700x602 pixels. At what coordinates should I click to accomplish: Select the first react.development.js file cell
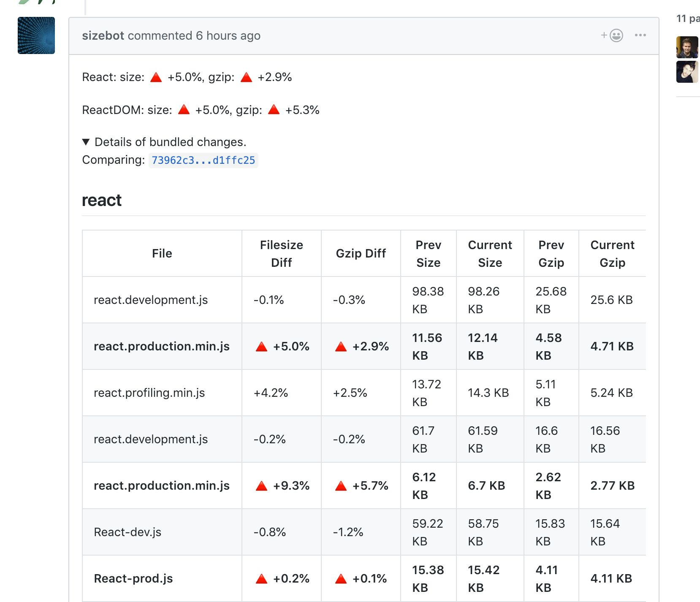(x=162, y=300)
